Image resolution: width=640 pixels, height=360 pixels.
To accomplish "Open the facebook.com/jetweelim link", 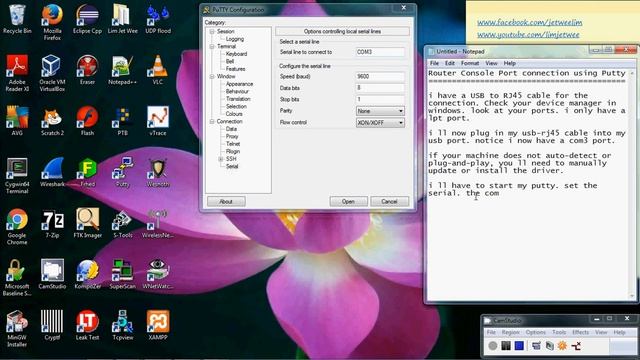I will tap(530, 22).
